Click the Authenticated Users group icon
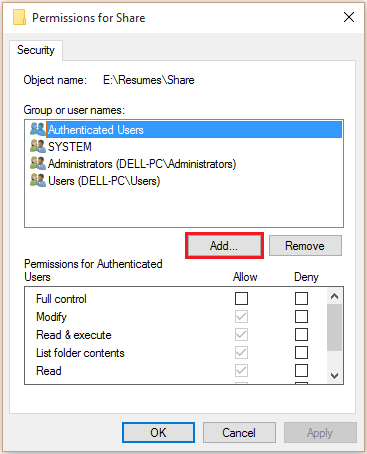Screen dimensions: 367x454 37,129
